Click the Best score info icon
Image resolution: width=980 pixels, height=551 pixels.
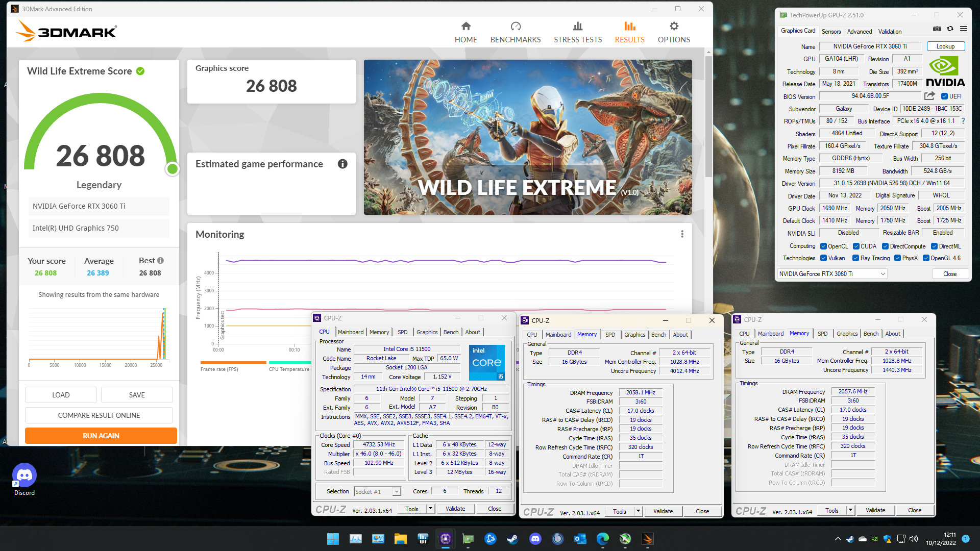[x=160, y=260]
